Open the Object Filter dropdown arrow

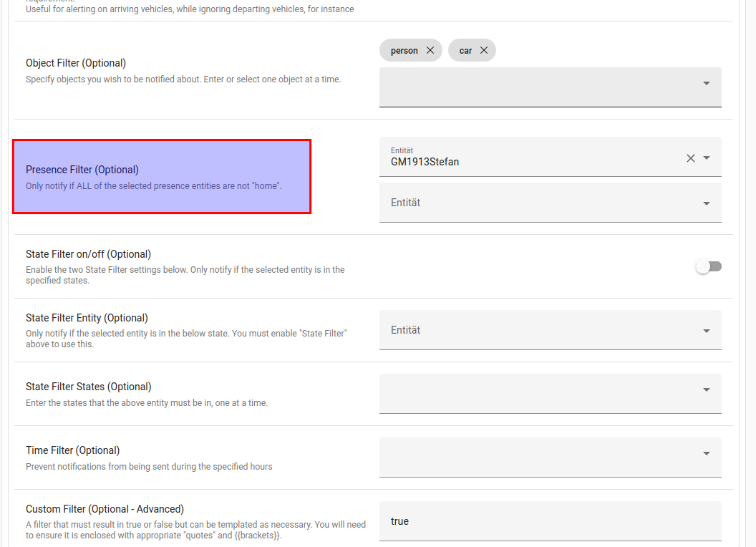click(707, 84)
